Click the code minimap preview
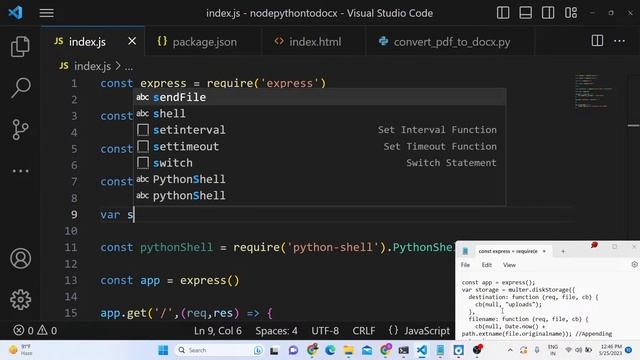 [x=593, y=91]
